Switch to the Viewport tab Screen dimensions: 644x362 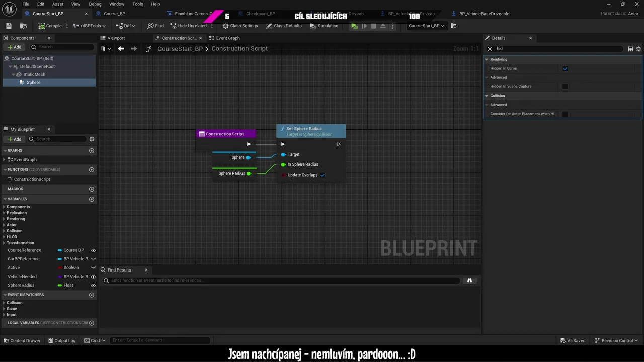tap(116, 38)
